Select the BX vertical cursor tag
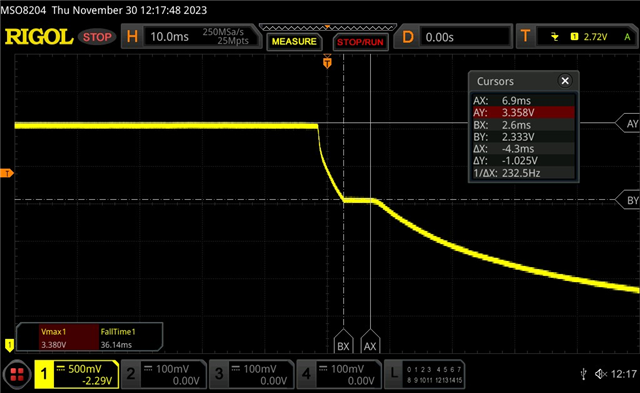This screenshot has height=393, width=640. point(343,342)
